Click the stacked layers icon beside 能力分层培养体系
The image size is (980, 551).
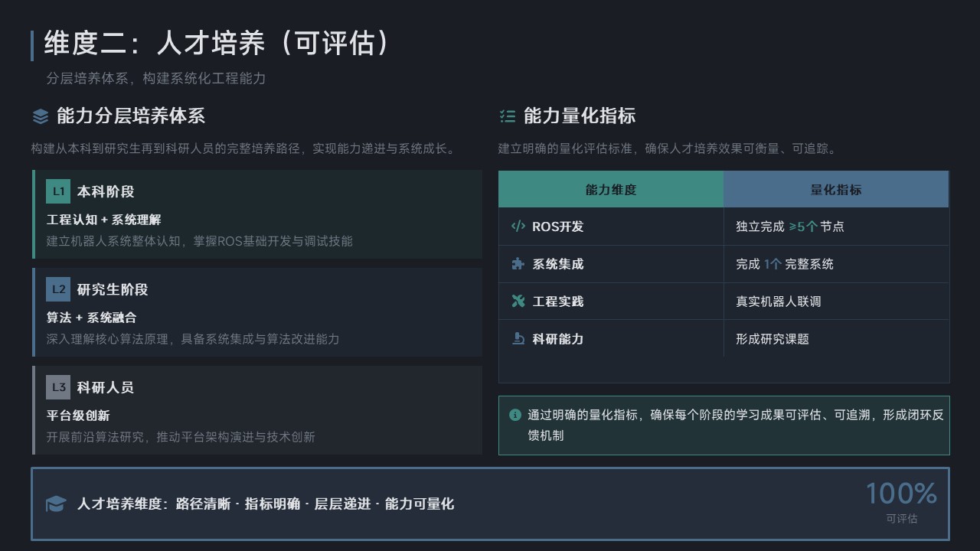(41, 116)
